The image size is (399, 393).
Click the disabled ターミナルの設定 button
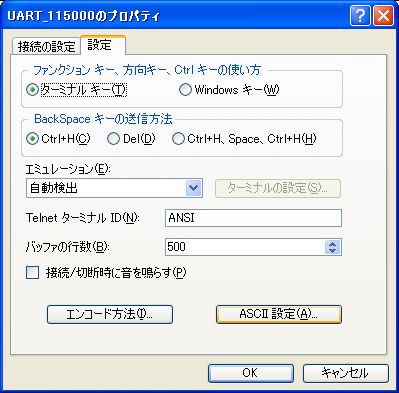click(x=278, y=188)
